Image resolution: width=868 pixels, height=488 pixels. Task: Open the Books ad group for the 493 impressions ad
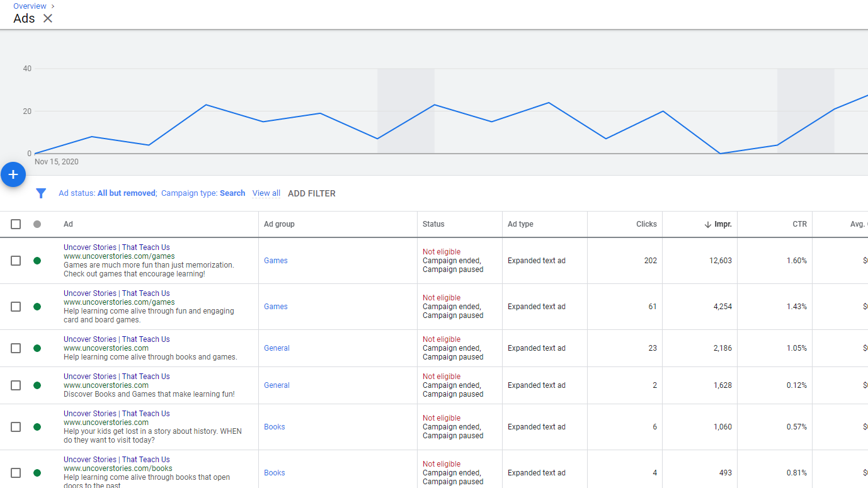pyautogui.click(x=275, y=473)
